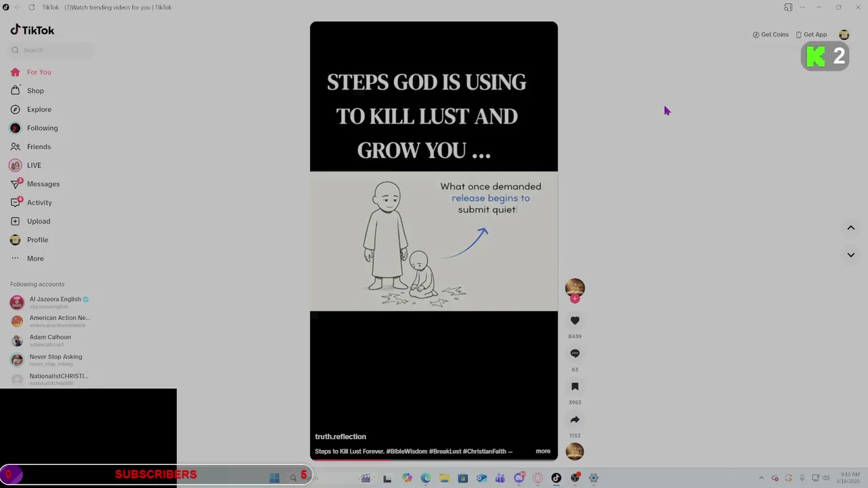Focus the TikTok search field
The image size is (868, 488).
[52, 50]
